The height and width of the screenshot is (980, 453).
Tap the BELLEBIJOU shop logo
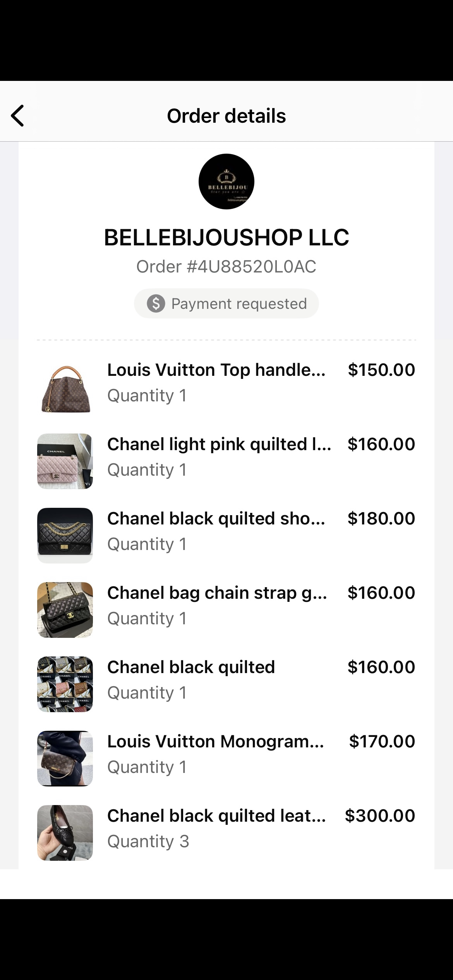(226, 182)
